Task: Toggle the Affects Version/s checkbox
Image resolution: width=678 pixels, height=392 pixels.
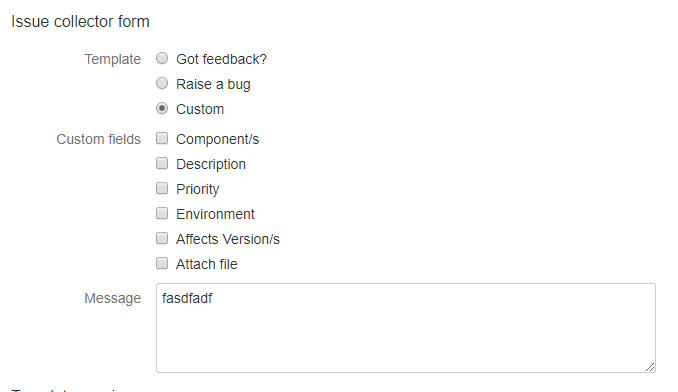Action: [x=162, y=238]
